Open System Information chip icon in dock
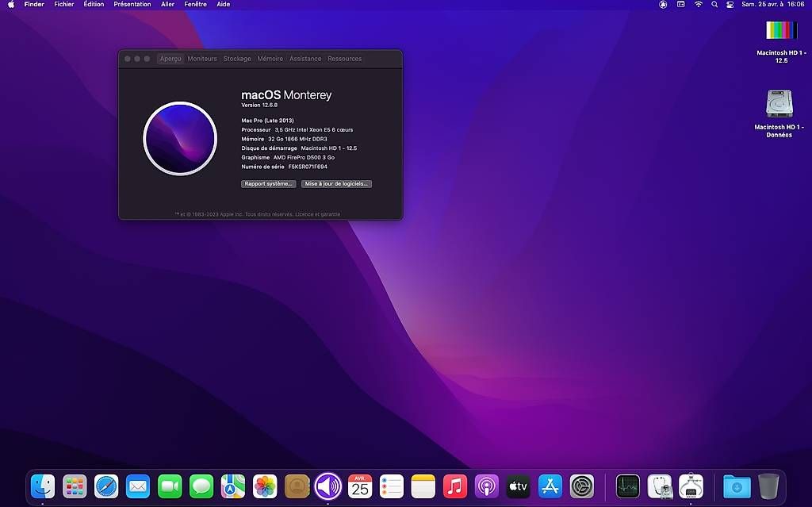This screenshot has width=812, height=507. coord(691,487)
